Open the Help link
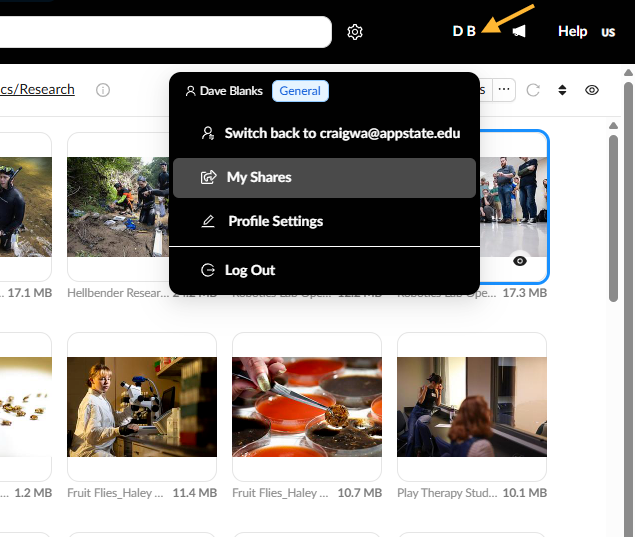Image resolution: width=635 pixels, height=537 pixels. click(572, 31)
